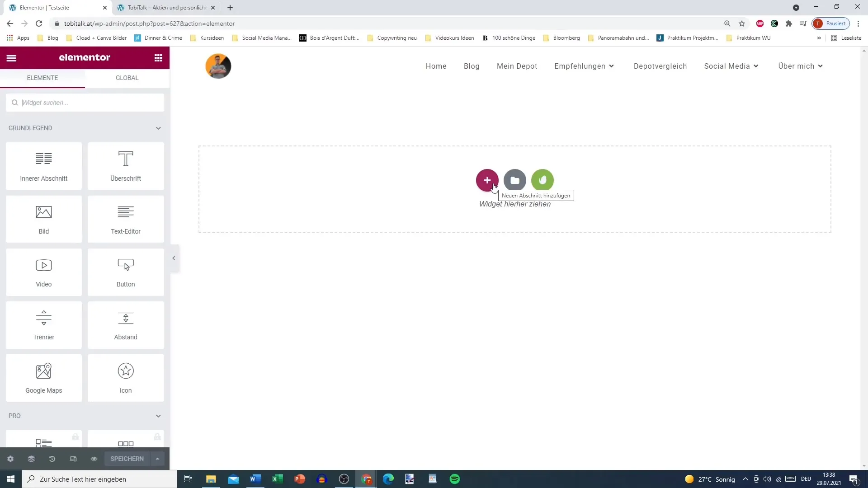Collapse the Elementor side panel

pos(174,258)
